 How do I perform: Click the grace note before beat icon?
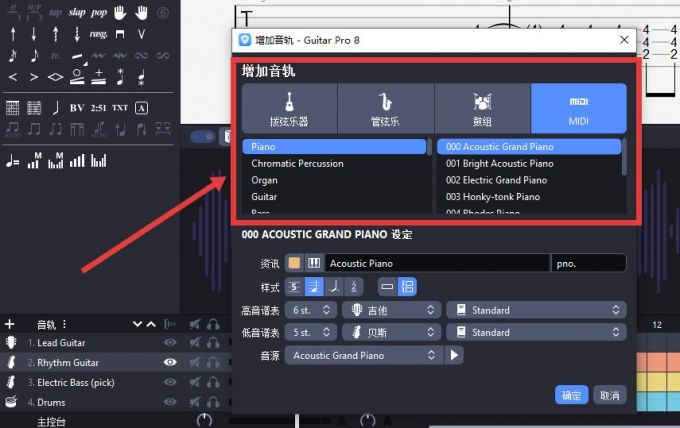[x=13, y=56]
